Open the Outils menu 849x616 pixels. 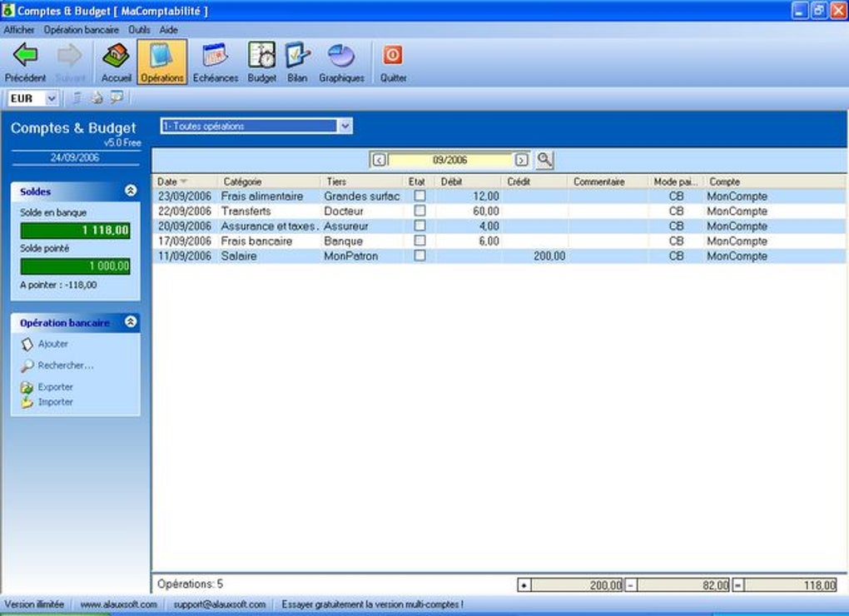(x=139, y=30)
